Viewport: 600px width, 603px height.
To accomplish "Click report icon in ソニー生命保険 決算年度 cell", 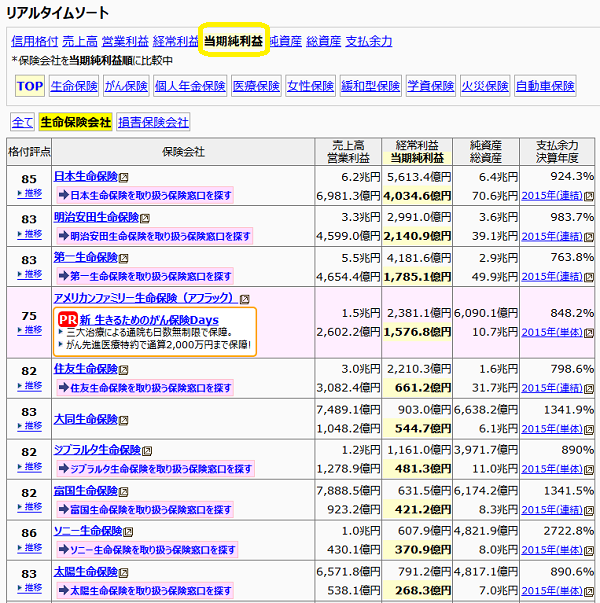I will [589, 551].
